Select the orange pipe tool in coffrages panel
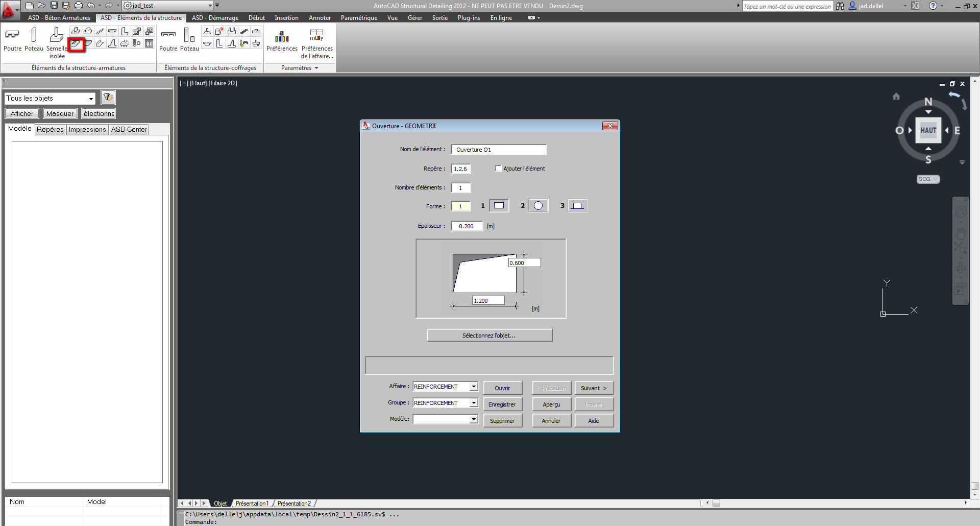Screen dimensions: 980x526 244,43
